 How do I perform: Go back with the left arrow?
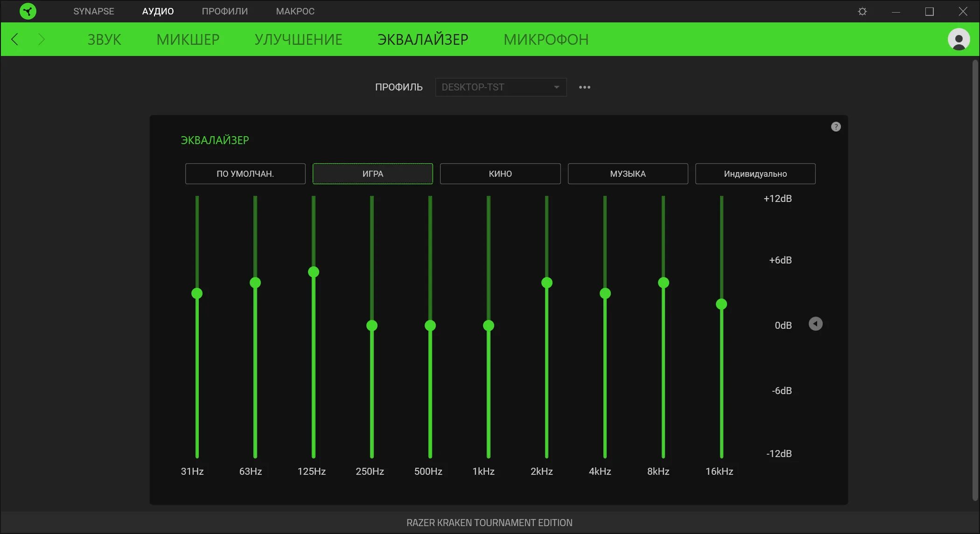click(15, 39)
